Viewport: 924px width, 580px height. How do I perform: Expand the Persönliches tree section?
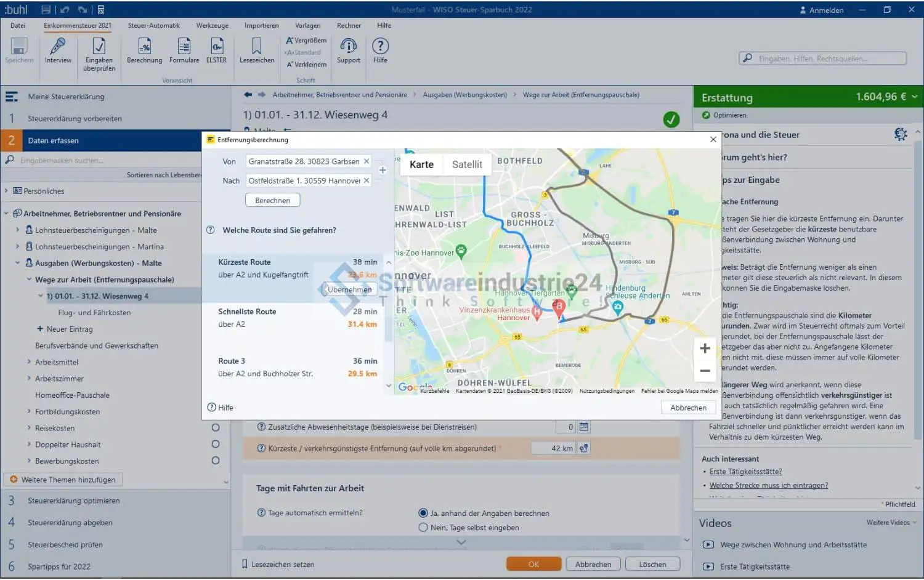click(x=6, y=191)
